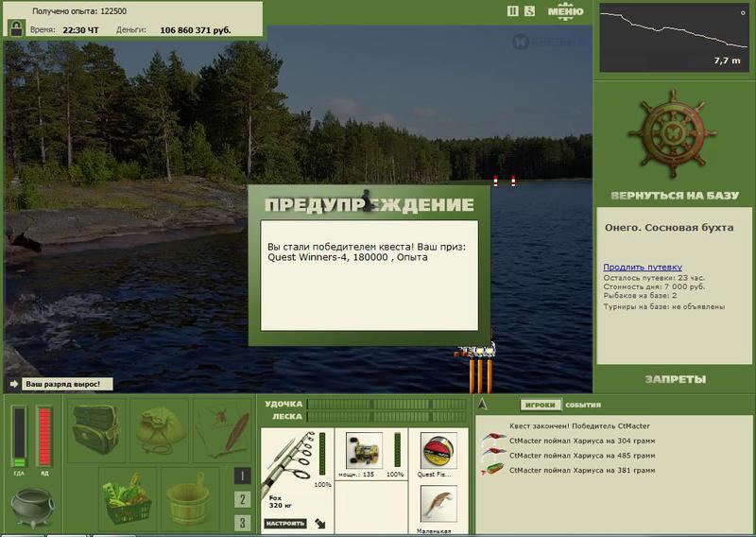
Task: Click the red-white floats on the water
Action: [x=505, y=181]
